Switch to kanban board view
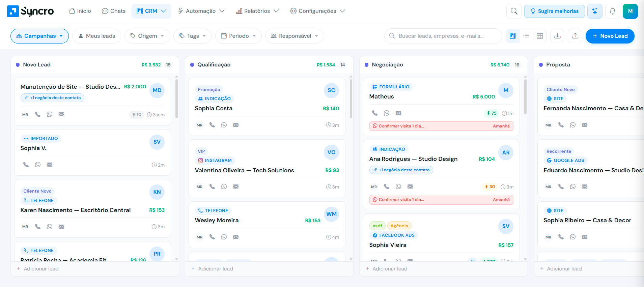 [x=512, y=36]
